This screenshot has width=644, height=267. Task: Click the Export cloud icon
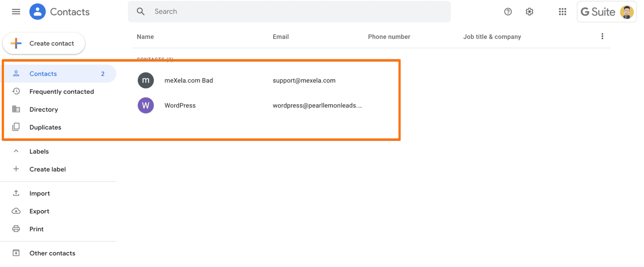click(16, 211)
